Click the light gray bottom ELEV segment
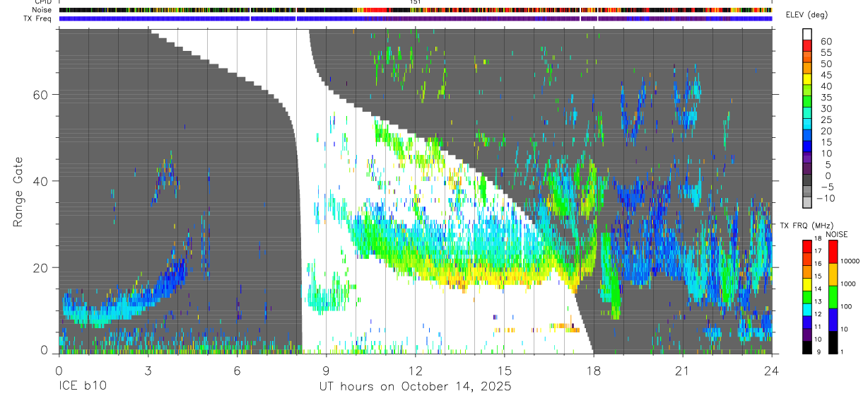Screen dimensions: 868x401 coord(807,202)
